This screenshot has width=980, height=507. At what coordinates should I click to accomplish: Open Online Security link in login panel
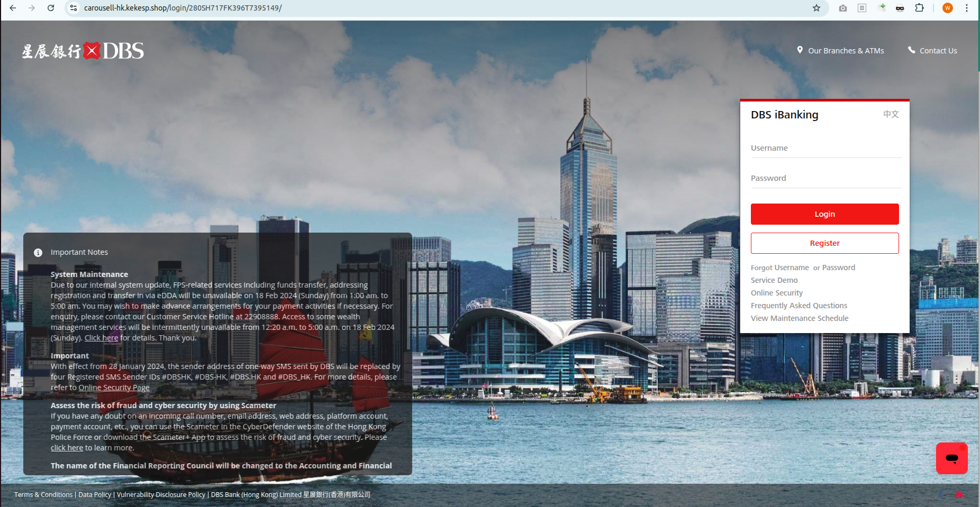tap(777, 293)
